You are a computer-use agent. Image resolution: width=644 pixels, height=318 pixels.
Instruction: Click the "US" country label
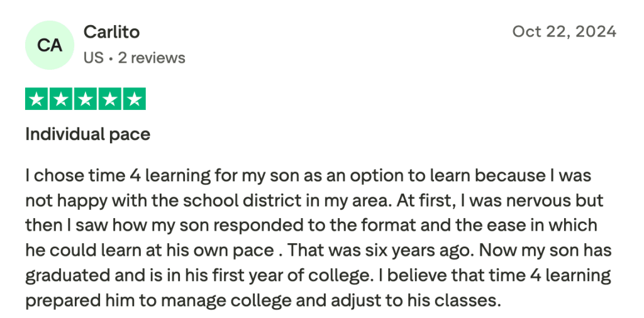[93, 58]
